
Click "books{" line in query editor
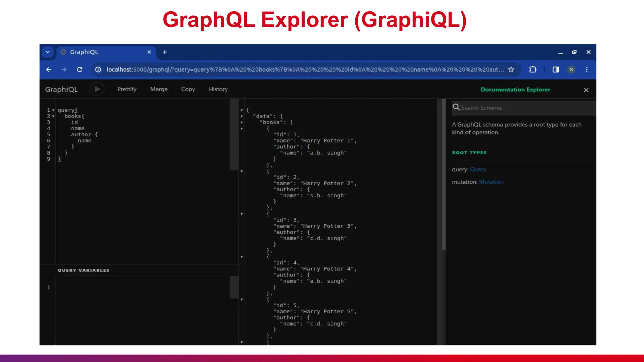(x=74, y=116)
